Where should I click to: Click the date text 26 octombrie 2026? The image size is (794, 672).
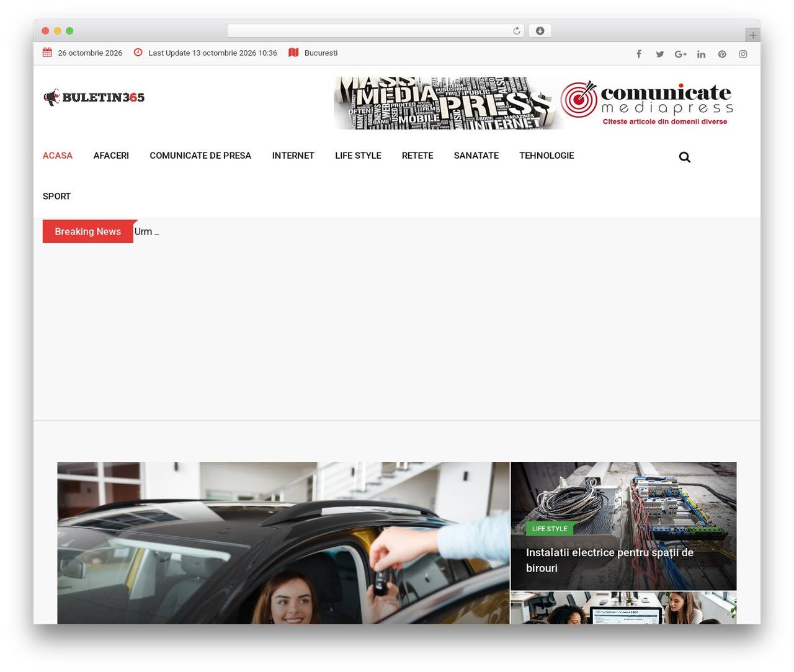(90, 53)
